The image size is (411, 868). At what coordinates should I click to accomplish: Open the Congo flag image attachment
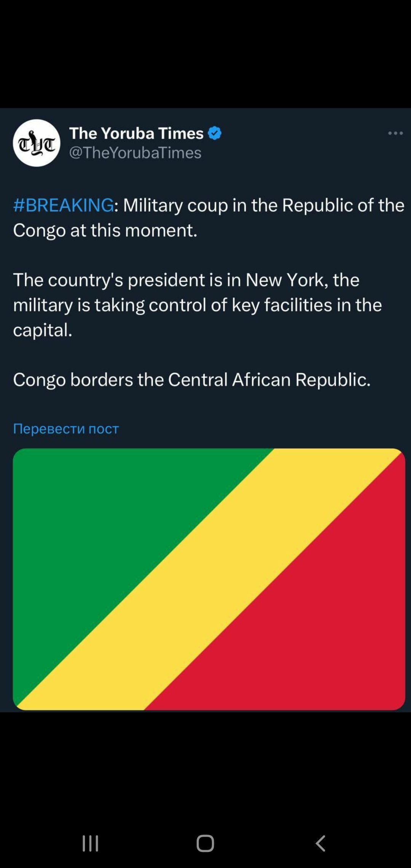[x=209, y=579]
